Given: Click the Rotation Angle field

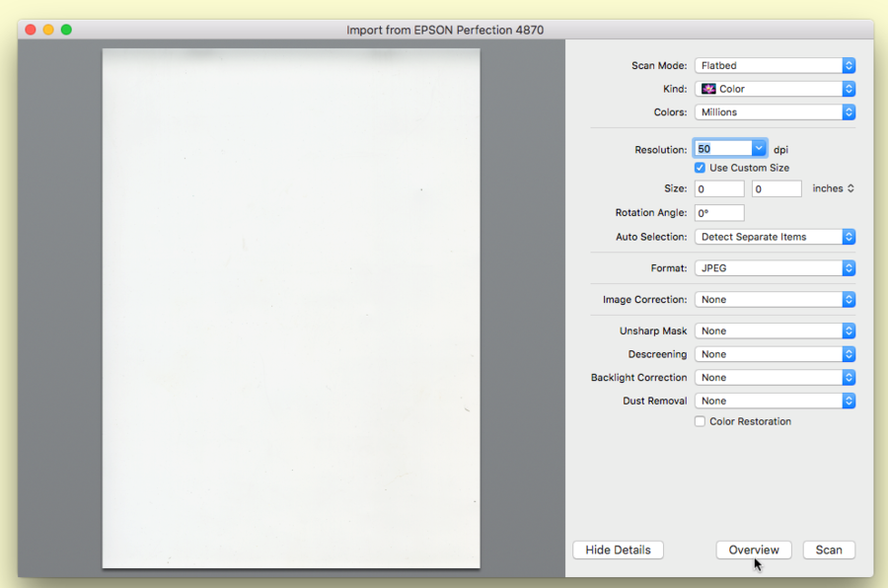Looking at the screenshot, I should pyautogui.click(x=719, y=213).
